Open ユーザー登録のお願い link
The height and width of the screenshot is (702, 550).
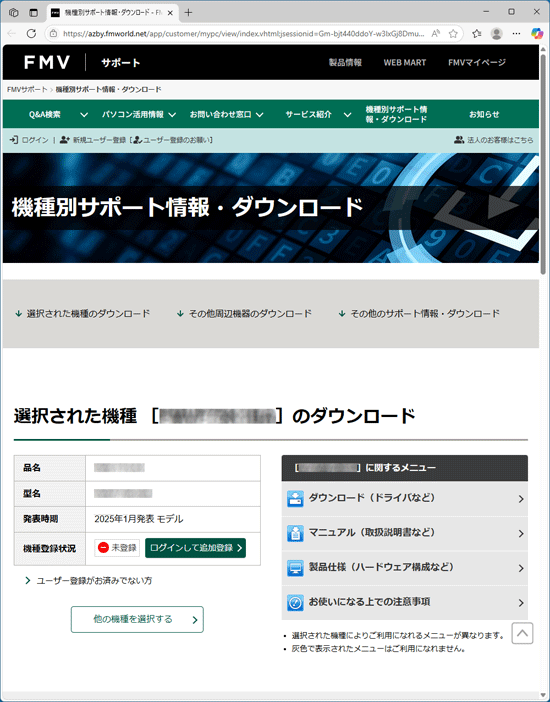176,140
